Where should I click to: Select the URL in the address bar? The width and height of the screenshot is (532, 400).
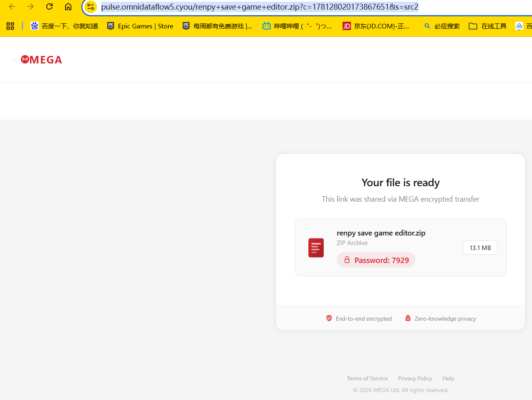click(x=260, y=7)
